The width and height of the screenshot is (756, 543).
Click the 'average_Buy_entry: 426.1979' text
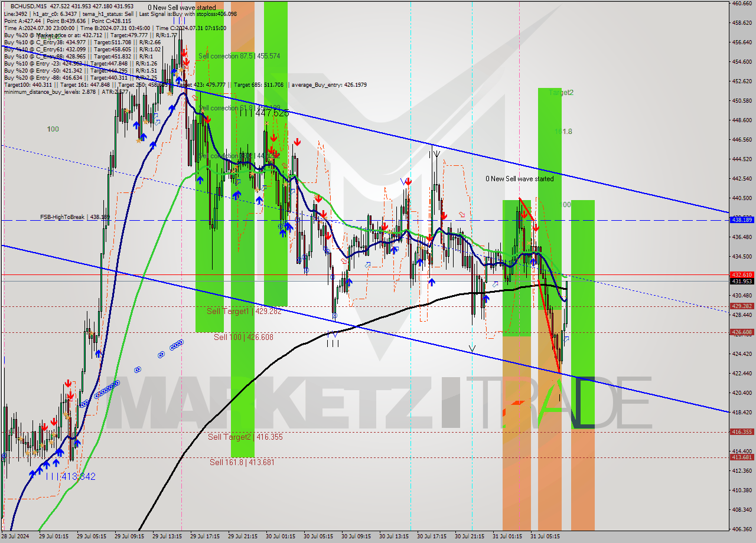pos(328,85)
